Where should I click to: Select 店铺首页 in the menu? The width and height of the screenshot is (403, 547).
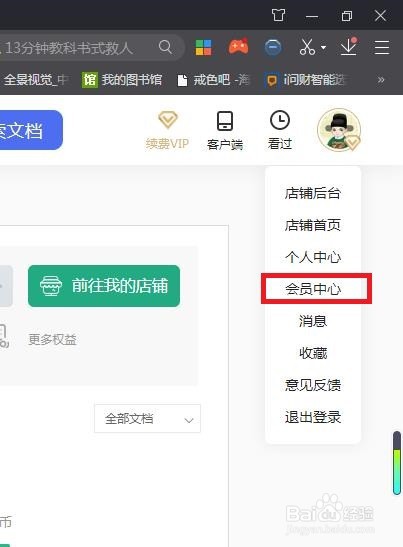click(313, 225)
